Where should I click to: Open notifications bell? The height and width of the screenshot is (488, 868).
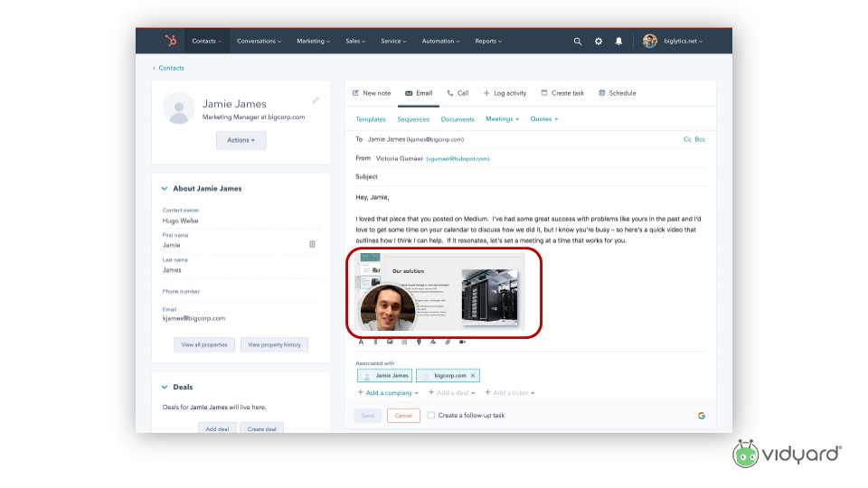[618, 41]
